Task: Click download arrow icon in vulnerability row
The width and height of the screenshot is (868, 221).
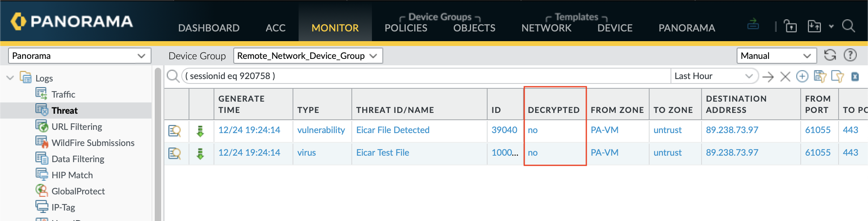Action: pyautogui.click(x=200, y=131)
